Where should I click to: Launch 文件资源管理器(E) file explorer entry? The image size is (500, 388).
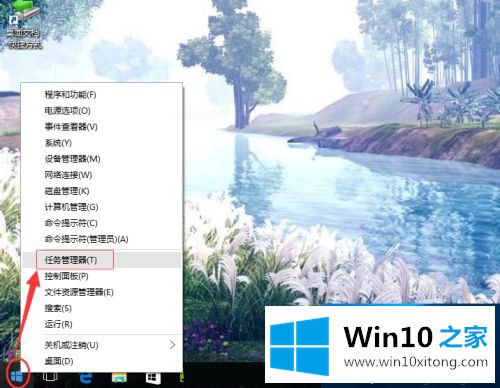point(102,292)
